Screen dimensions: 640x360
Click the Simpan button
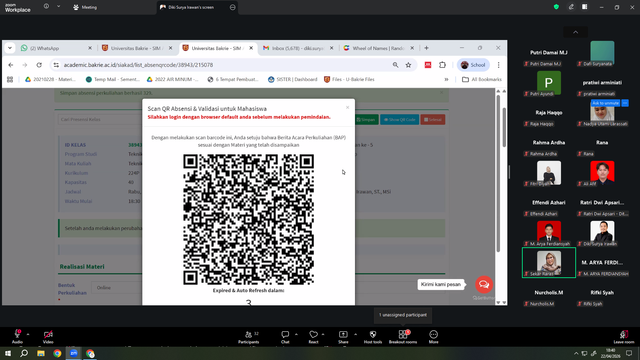(366, 120)
